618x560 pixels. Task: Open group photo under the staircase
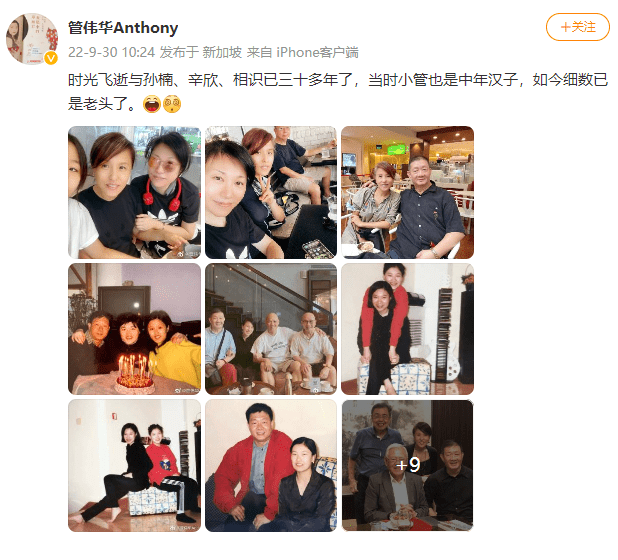pyautogui.click(x=271, y=329)
